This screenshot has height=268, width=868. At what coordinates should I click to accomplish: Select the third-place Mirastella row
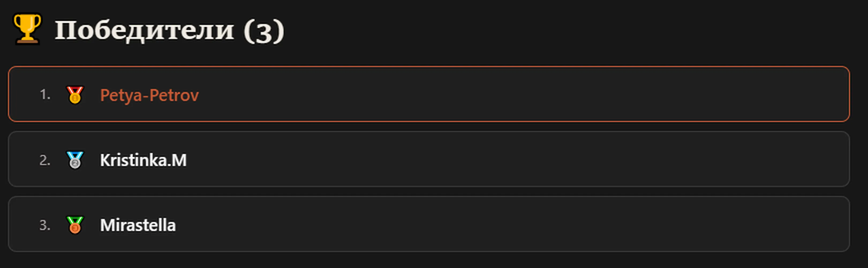[429, 224]
